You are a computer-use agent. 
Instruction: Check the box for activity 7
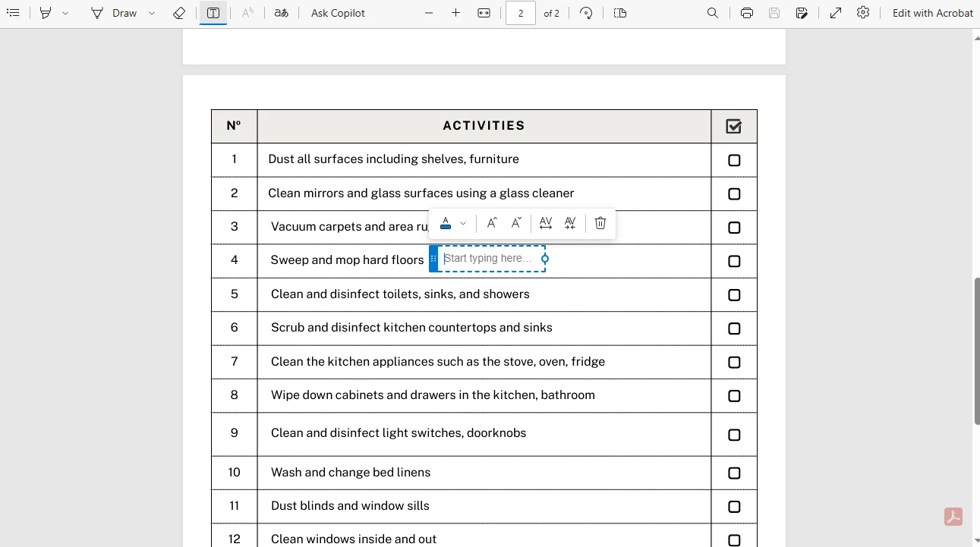pyautogui.click(x=734, y=363)
